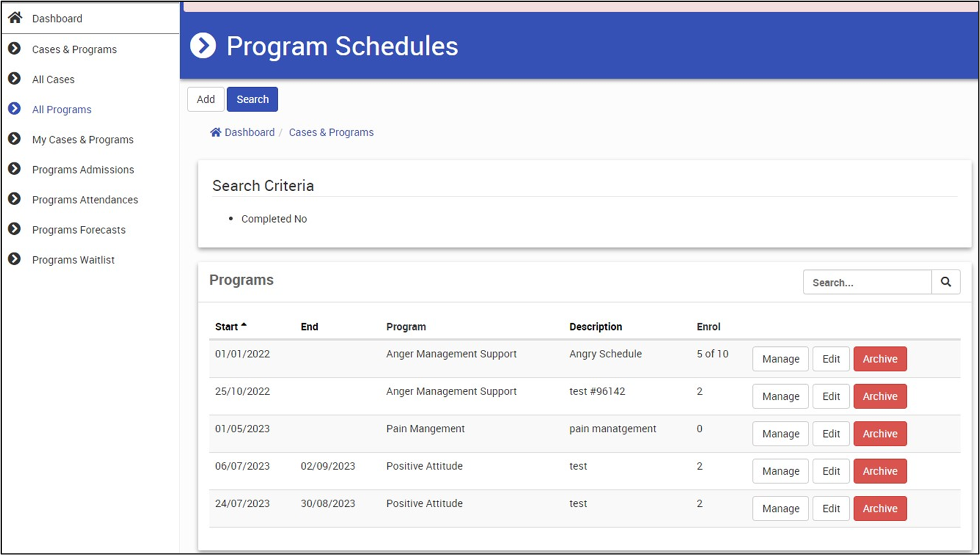Click the magnifying glass search icon in Programs panel
Viewport: 980px width, 555px height.
(946, 282)
